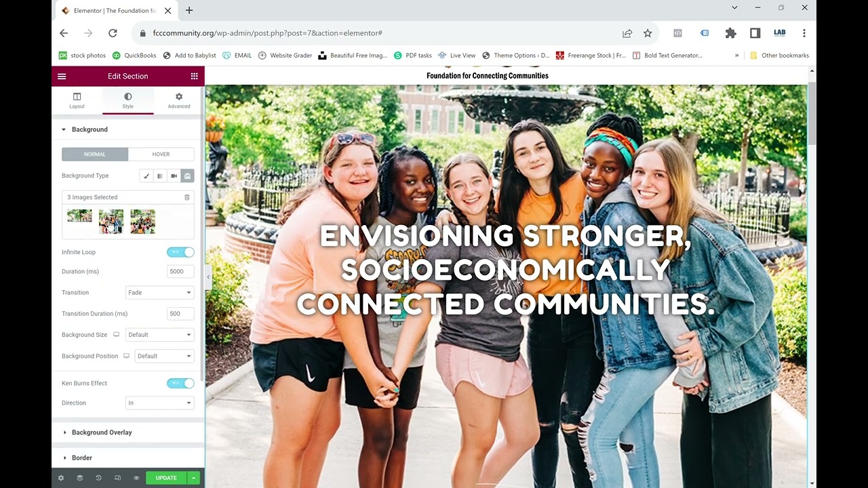Open save options arrow next to Update

tap(194, 478)
